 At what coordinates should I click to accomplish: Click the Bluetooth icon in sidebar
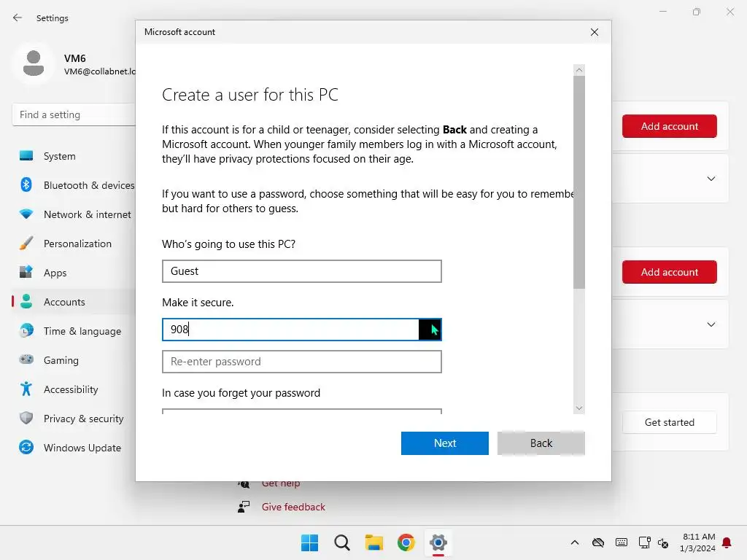(26, 184)
